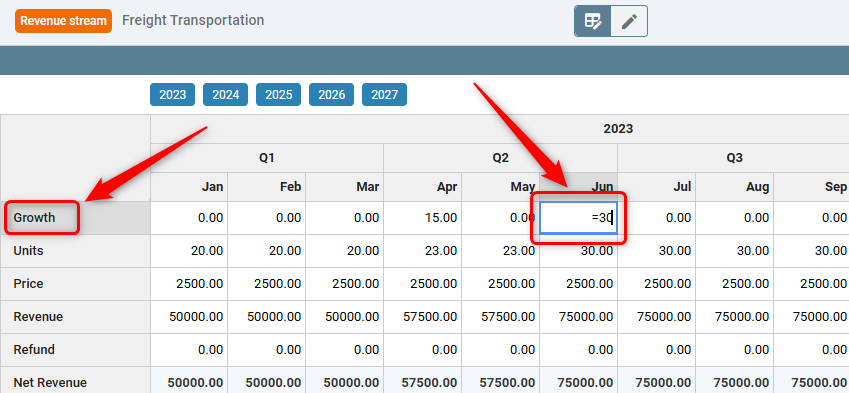Select May Net Revenue cell 57500.00

[501, 381]
